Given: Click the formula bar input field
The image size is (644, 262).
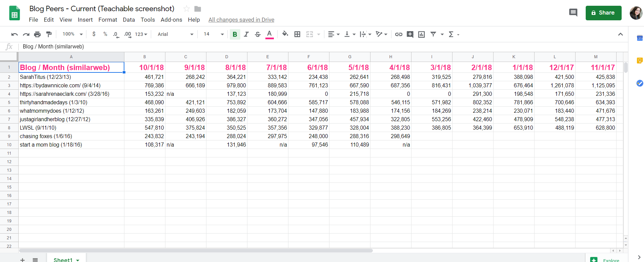Looking at the screenshot, I should (322, 47).
